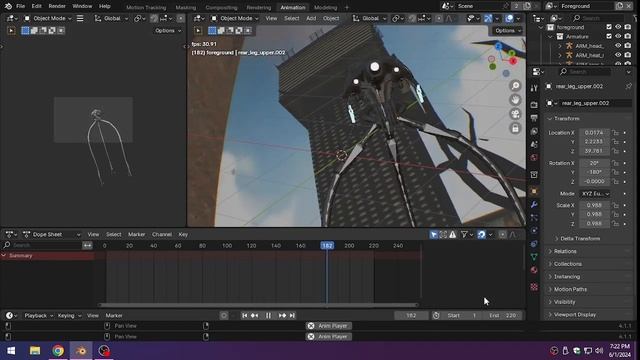Open the Channel menu in Dope Sheet

[x=162, y=234]
